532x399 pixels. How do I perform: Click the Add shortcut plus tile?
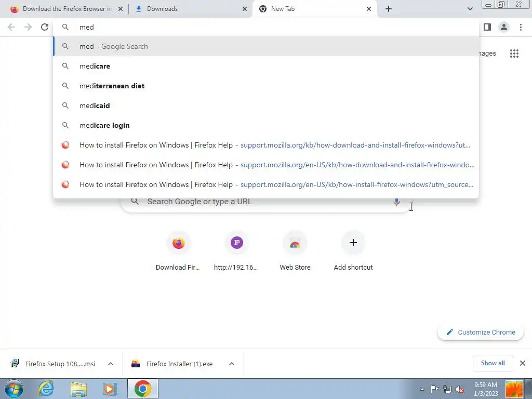coord(353,251)
